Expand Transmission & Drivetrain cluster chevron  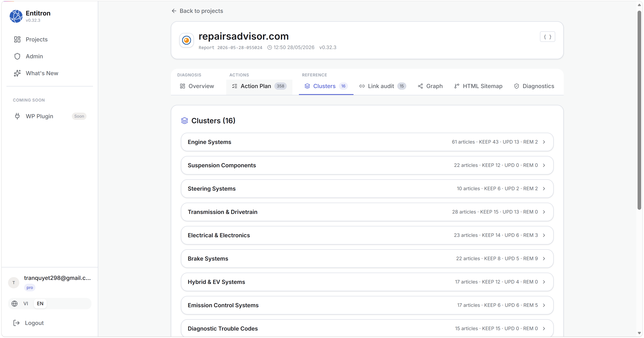pos(544,212)
